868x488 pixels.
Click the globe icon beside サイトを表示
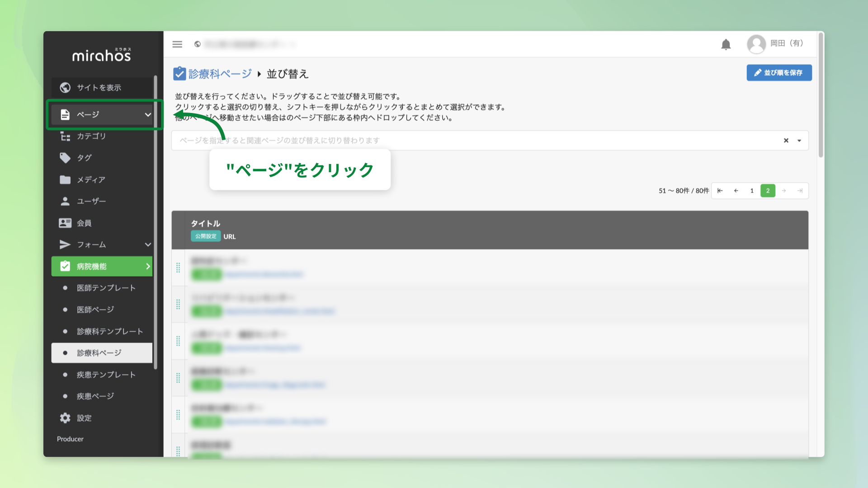click(x=65, y=87)
